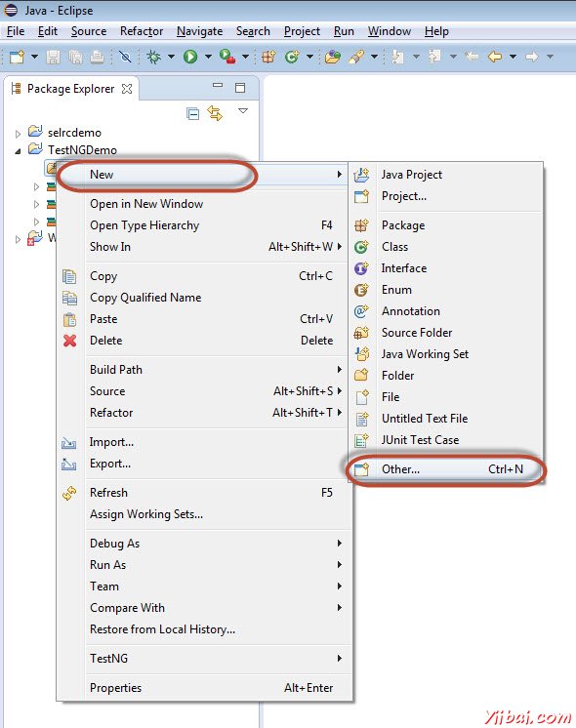The image size is (576, 728).
Task: Select Source Folder from submenu
Action: coord(446,333)
